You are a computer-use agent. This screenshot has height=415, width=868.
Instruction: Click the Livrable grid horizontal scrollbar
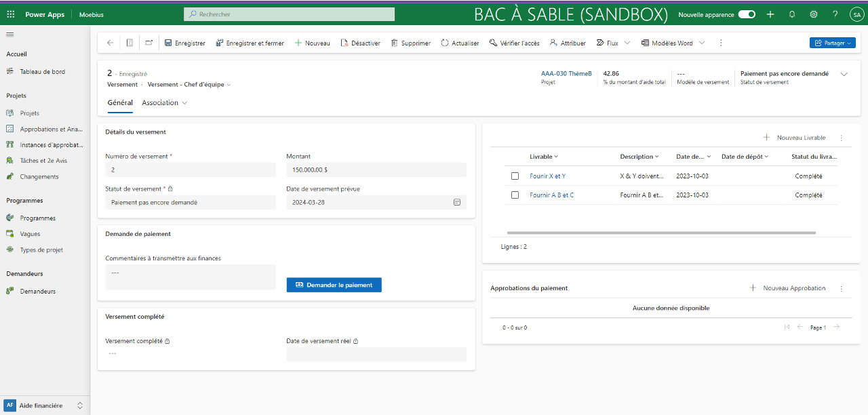click(x=661, y=233)
